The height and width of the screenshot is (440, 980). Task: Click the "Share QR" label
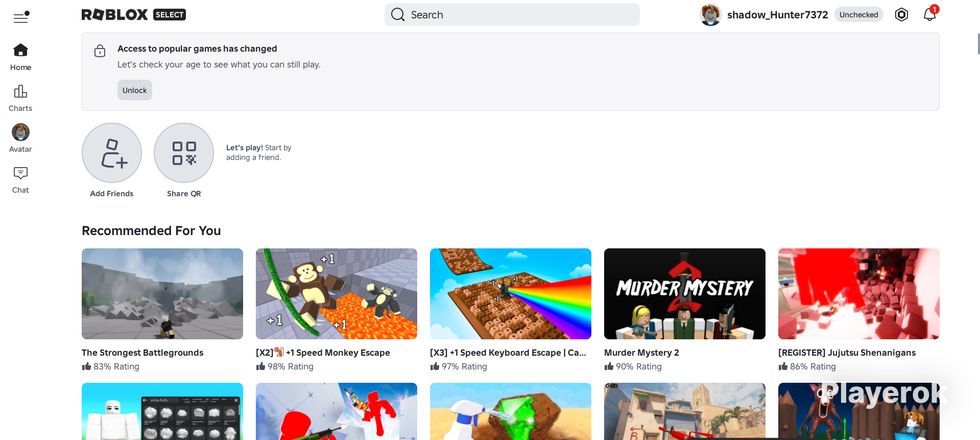click(184, 194)
